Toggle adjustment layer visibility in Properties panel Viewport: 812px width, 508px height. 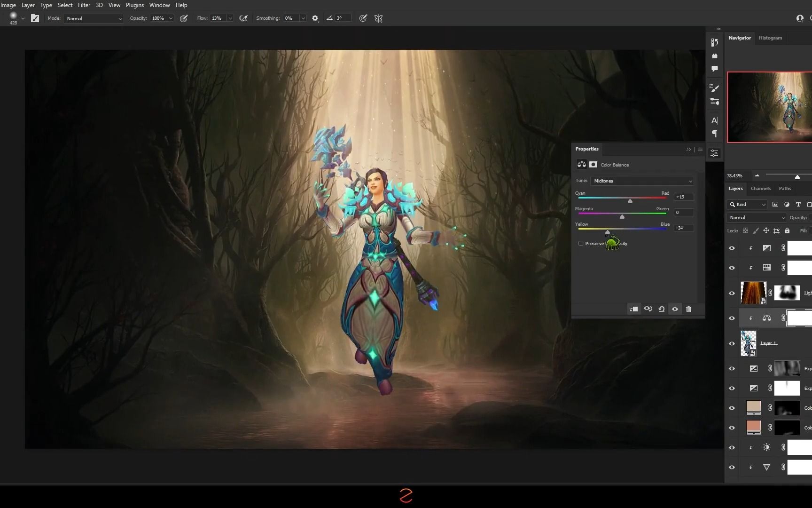coord(675,309)
